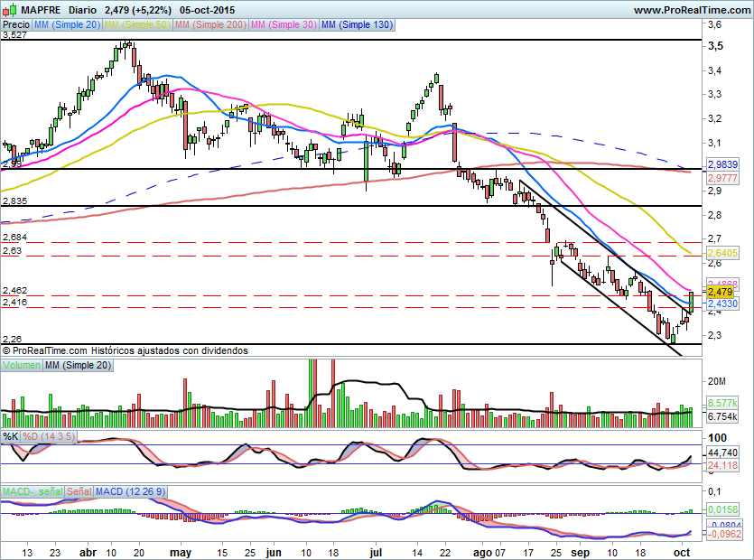Image resolution: width=754 pixels, height=560 pixels.
Task: Select the MM (Simple 200) legend label
Action: (x=210, y=24)
